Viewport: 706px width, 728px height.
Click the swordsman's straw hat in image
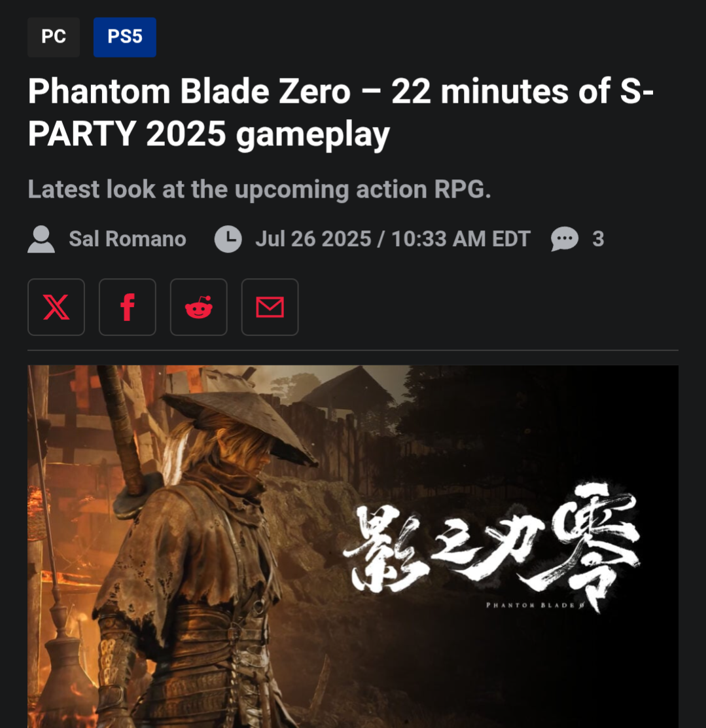coord(239,426)
